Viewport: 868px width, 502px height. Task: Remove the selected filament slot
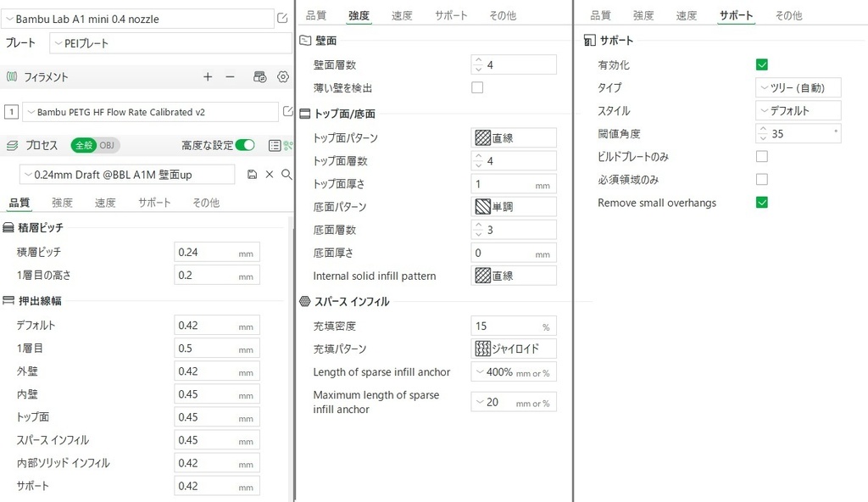(230, 76)
